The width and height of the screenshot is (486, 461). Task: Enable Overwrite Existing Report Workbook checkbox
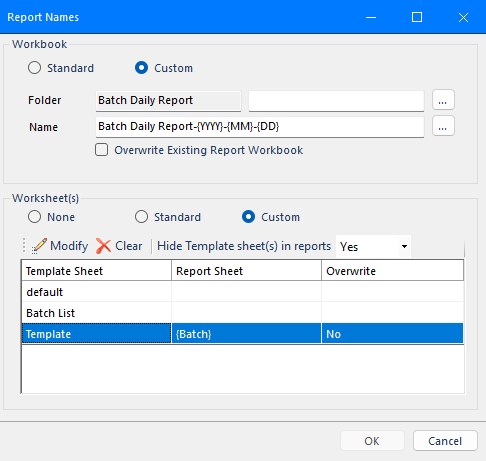101,150
